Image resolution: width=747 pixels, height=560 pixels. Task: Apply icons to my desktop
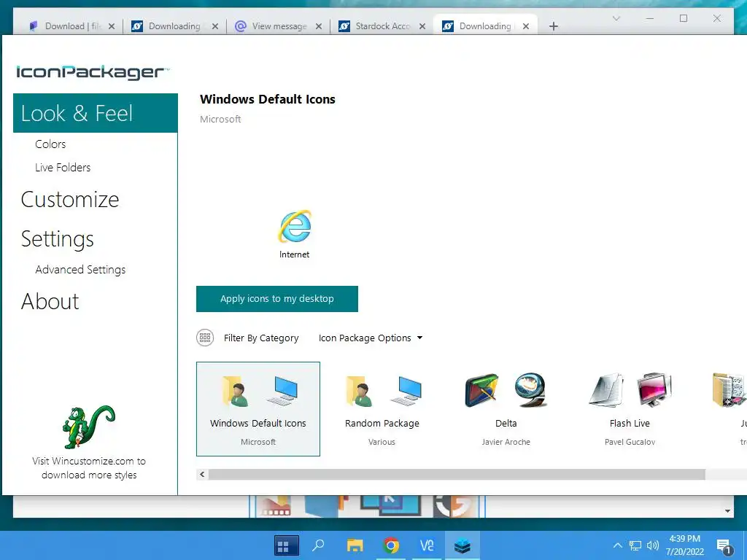pyautogui.click(x=276, y=299)
